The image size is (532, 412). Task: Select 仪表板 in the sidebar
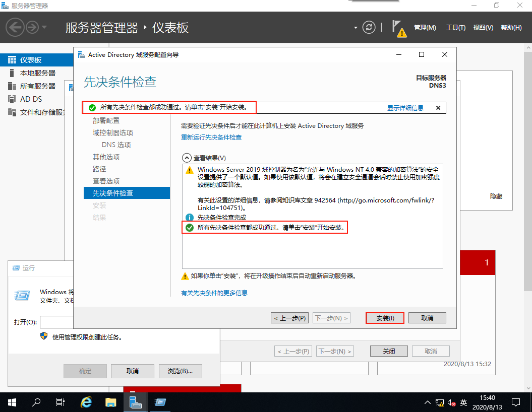coord(37,60)
